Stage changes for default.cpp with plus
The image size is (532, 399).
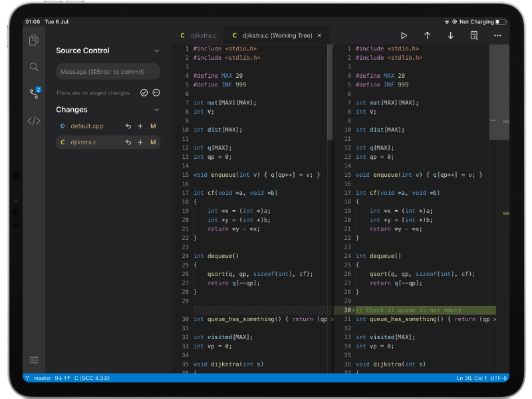pos(140,126)
